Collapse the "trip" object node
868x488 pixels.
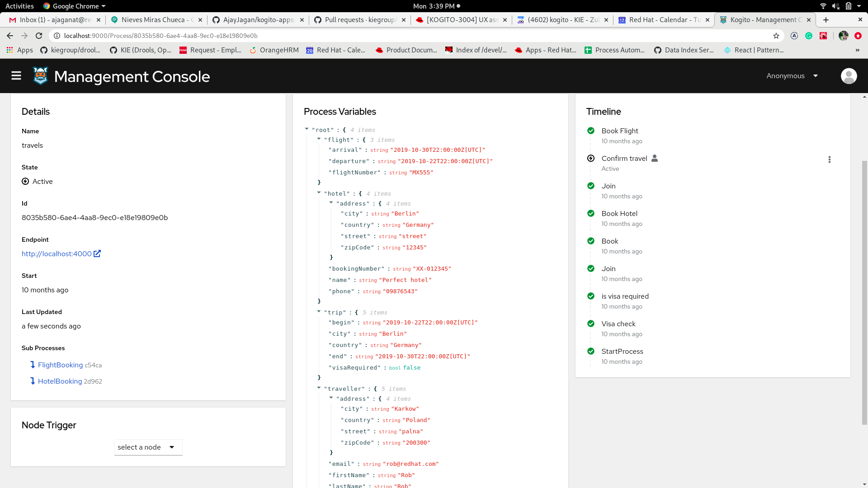click(319, 312)
